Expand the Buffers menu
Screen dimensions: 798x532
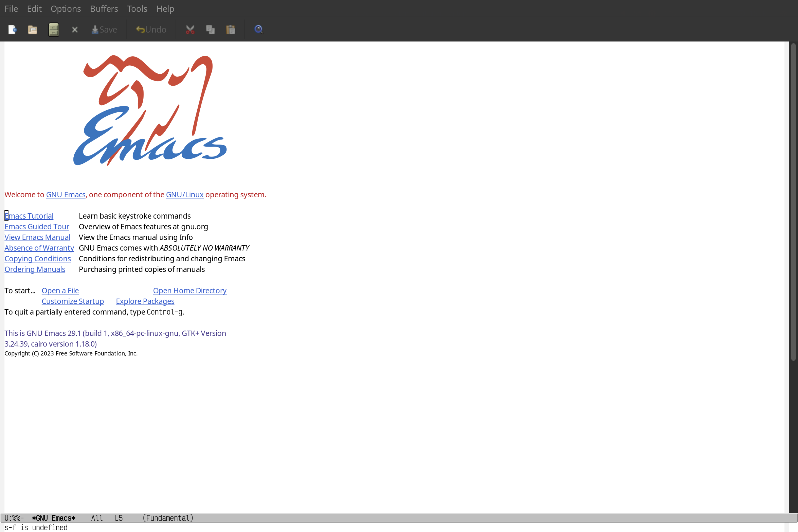click(103, 8)
